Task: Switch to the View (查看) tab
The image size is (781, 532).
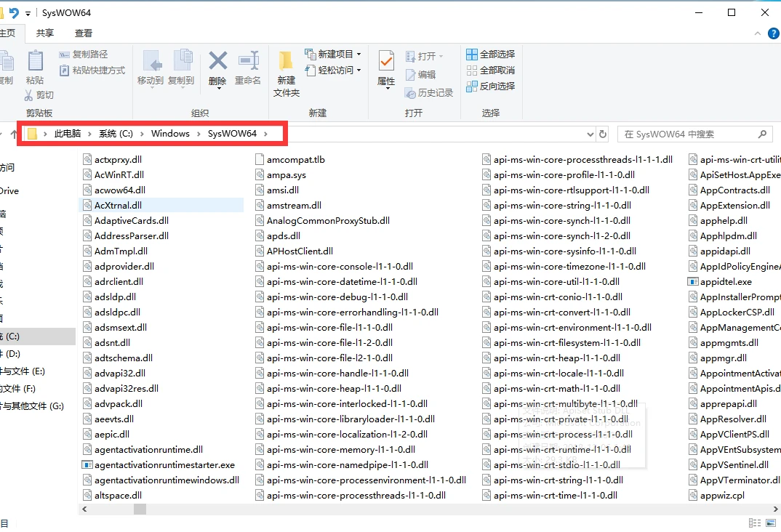Action: click(x=83, y=33)
